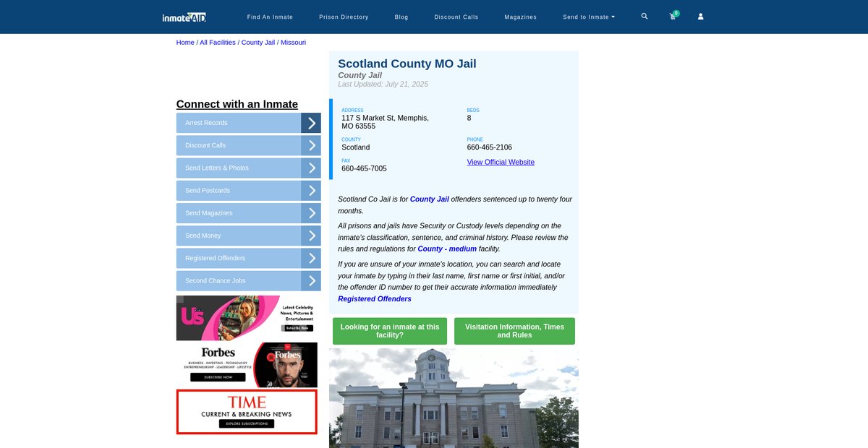Open Registered Offenders link in description
This screenshot has width=868, height=448.
[x=375, y=299]
